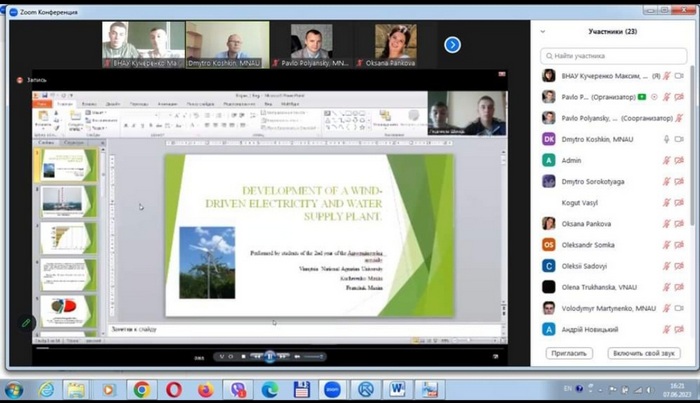
Task: Click microphone icon for Dmytro Koshkin, MNAU
Action: (x=667, y=139)
